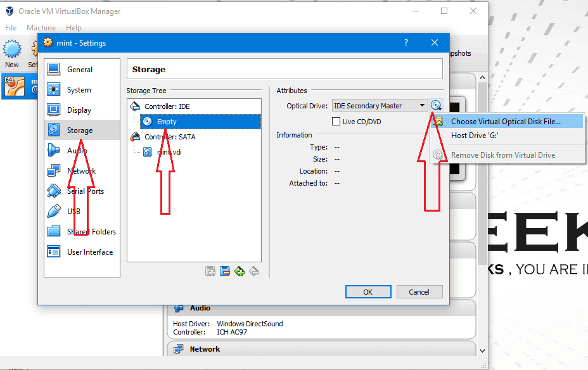588x370 pixels.
Task: Confirm settings with the OK button
Action: coord(368,291)
